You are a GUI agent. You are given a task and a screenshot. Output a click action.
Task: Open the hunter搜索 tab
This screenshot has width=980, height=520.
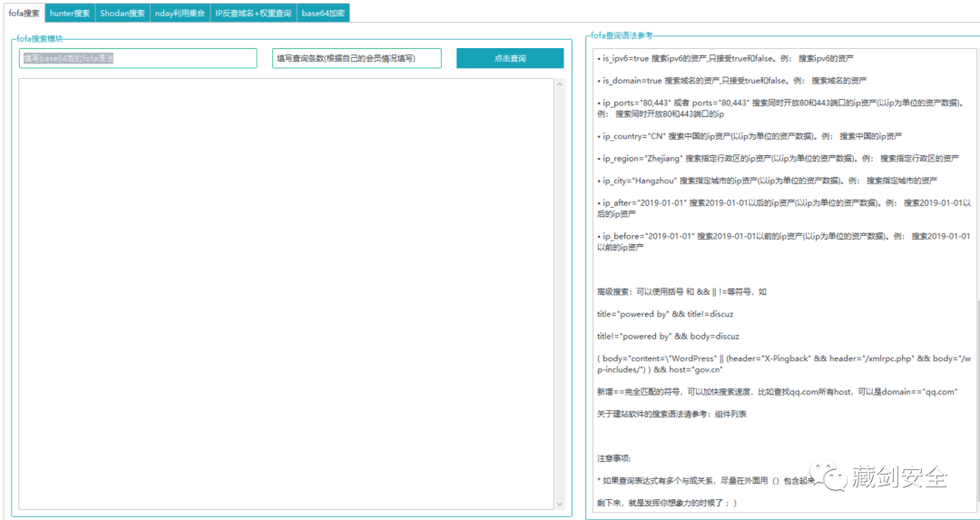pos(70,13)
